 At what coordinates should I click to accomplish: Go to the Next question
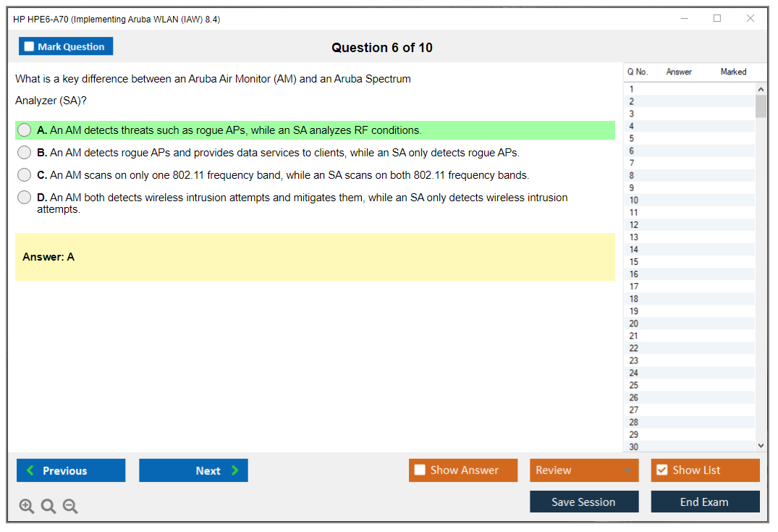pyautogui.click(x=193, y=470)
